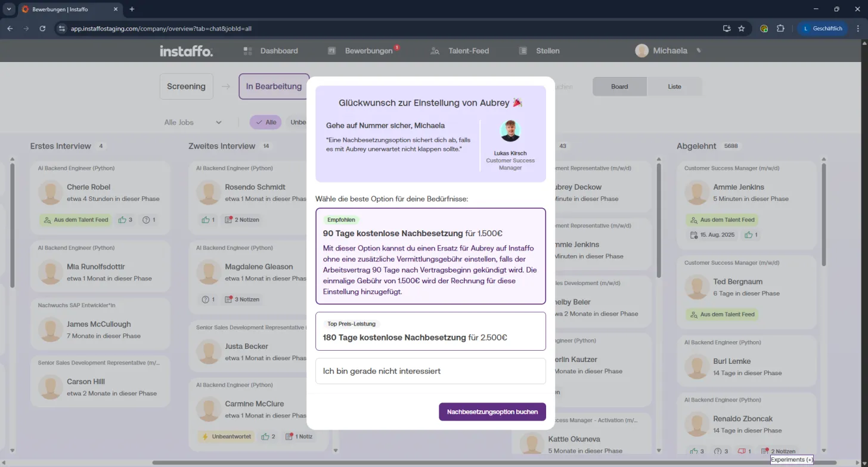Click the calendar icon dated 15. Aug. 2025
The width and height of the screenshot is (868, 467).
pos(694,235)
